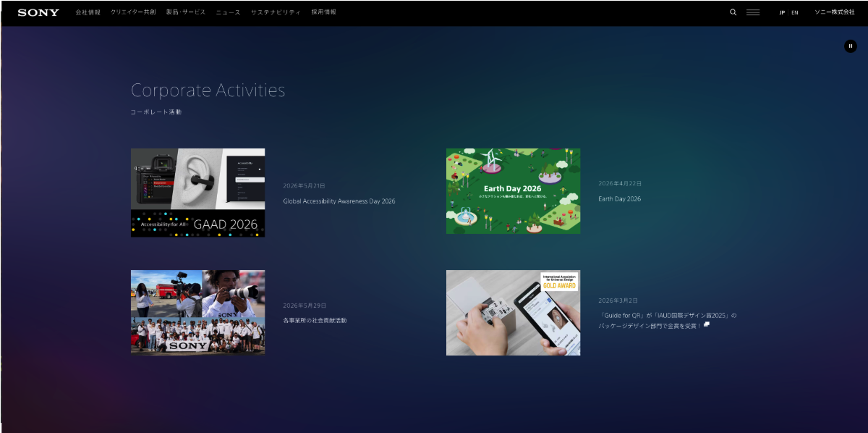
Task: Open the SONY photographers group thumbnail
Action: tap(197, 312)
